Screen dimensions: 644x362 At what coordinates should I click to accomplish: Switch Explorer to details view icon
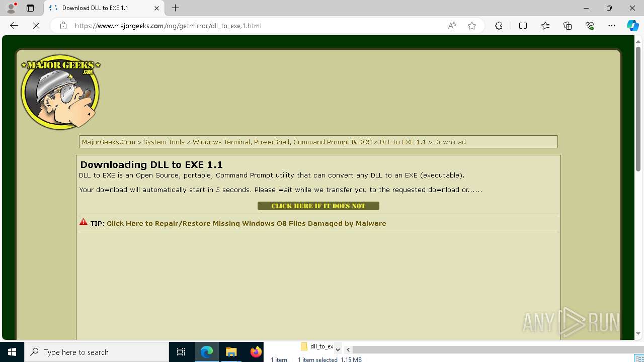point(639,359)
